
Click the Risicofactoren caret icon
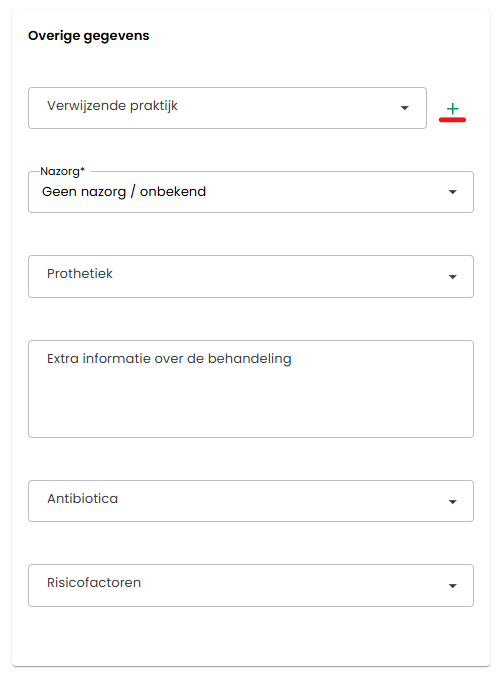(x=452, y=586)
